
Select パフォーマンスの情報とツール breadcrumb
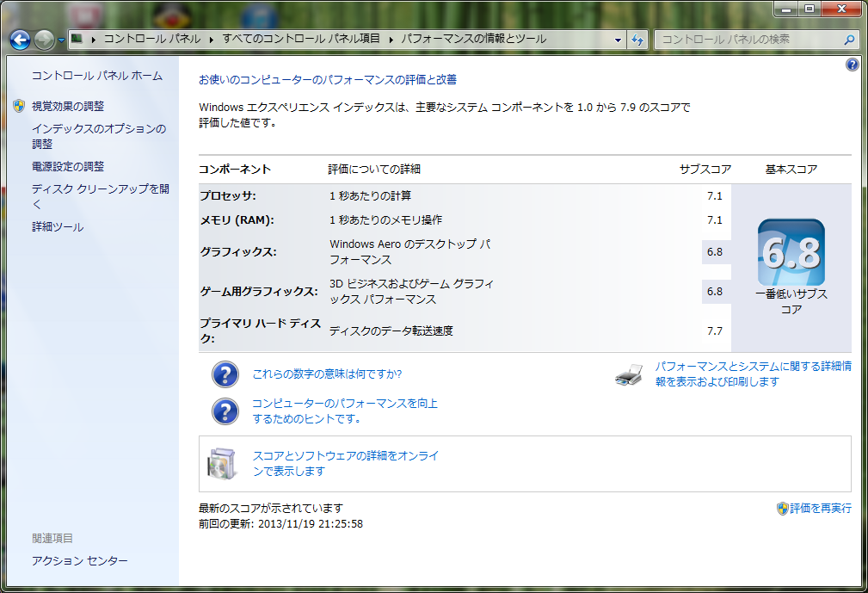(473, 39)
